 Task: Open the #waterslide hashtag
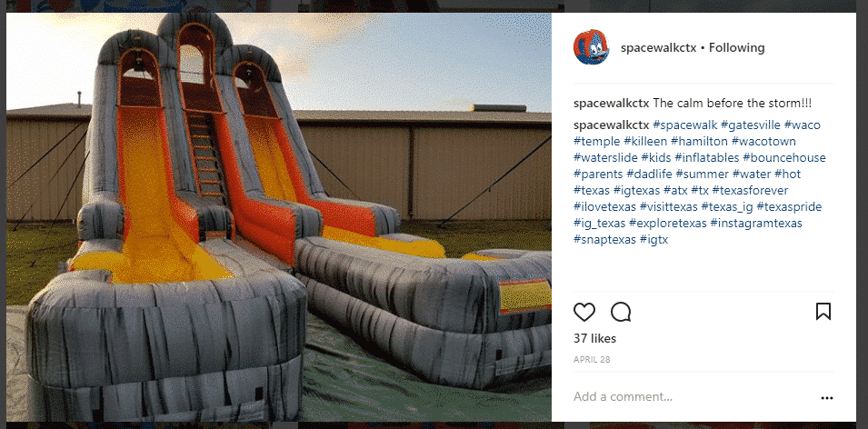[x=604, y=158]
